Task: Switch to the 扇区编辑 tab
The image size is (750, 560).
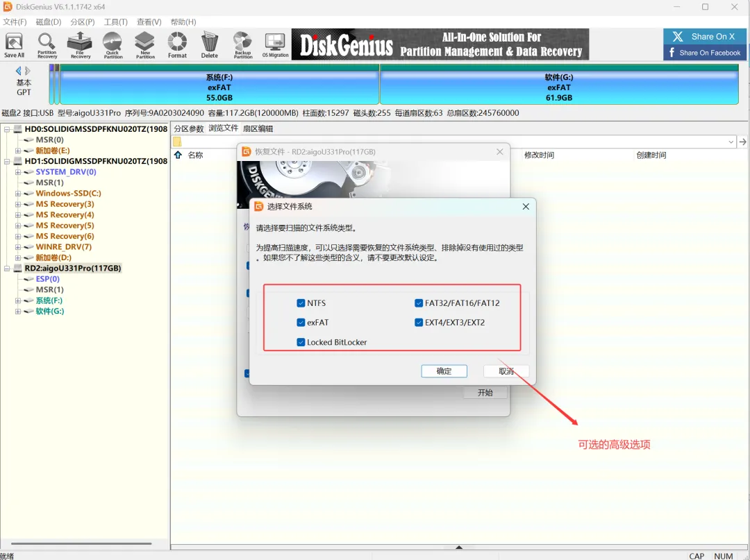Action: [258, 128]
